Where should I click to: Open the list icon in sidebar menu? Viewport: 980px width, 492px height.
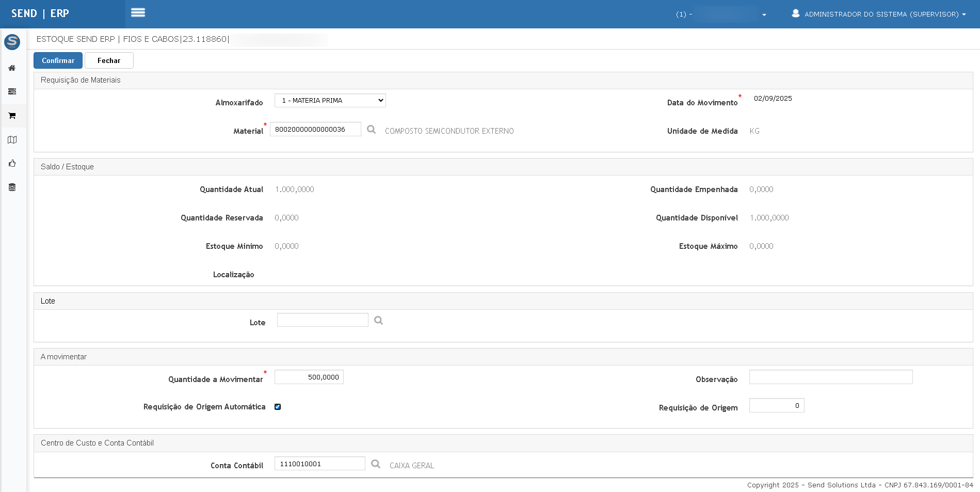[x=12, y=92]
